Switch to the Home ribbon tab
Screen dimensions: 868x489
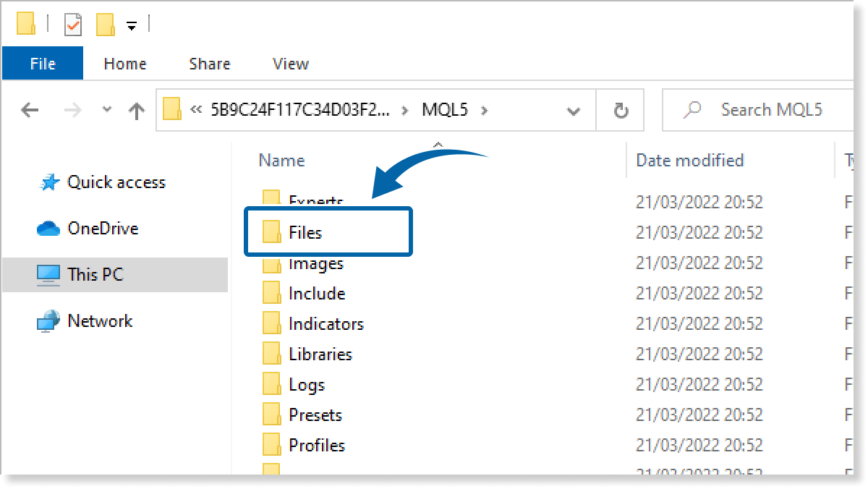click(124, 64)
